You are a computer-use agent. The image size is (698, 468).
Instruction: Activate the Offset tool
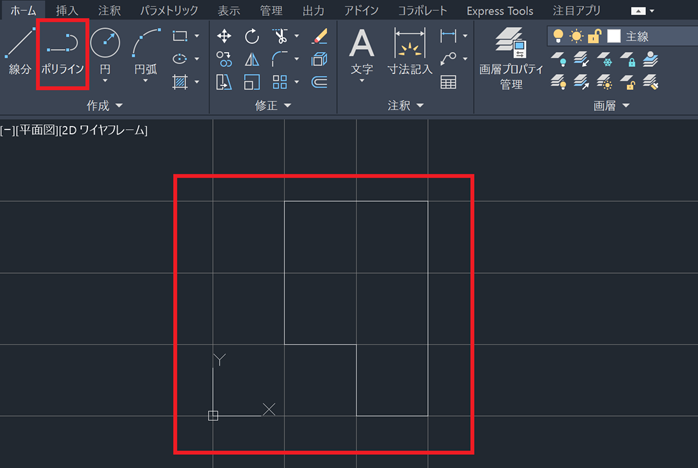click(x=320, y=82)
